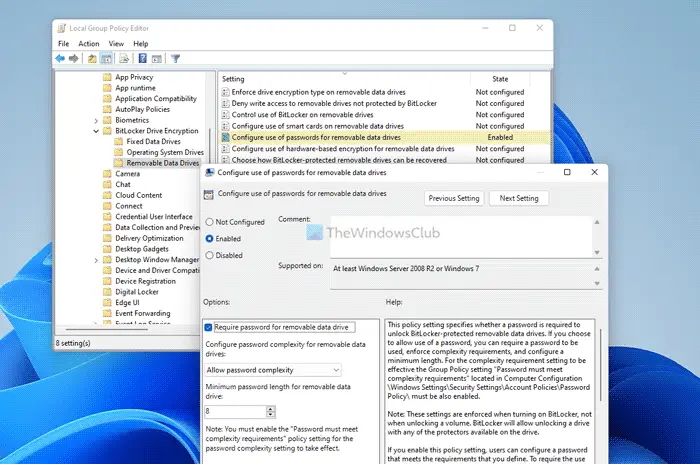Open the Allow password complexity dropdown

pos(273,370)
